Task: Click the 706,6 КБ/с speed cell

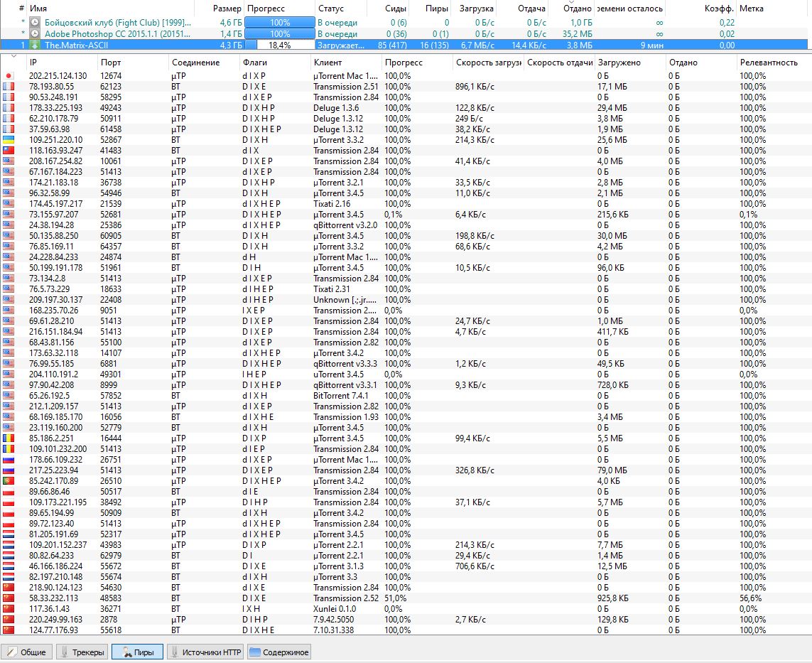Action: click(x=475, y=566)
